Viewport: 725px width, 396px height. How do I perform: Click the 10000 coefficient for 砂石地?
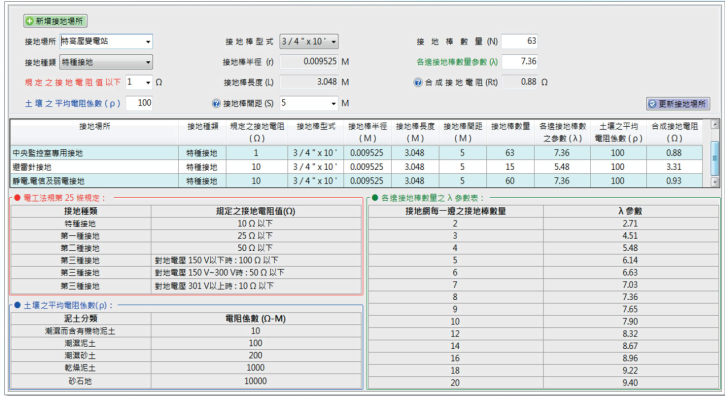click(x=255, y=381)
